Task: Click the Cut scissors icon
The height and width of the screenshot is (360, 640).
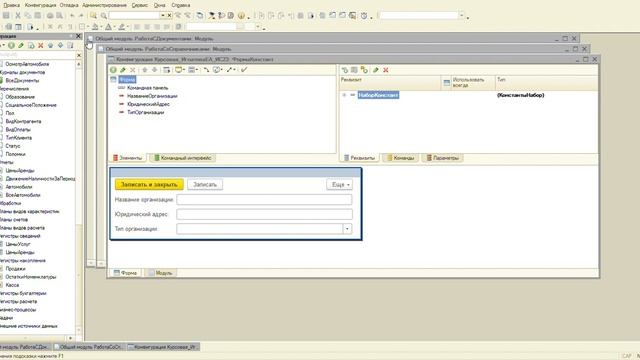Action: (18, 16)
